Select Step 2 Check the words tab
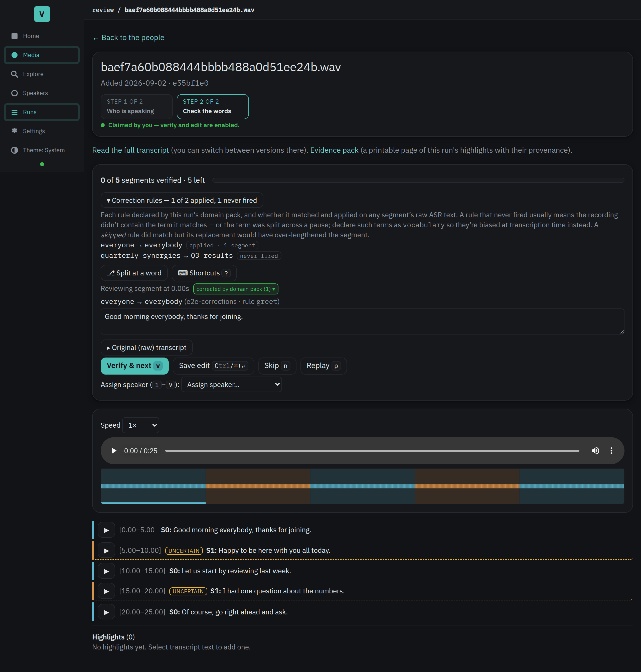 point(213,107)
